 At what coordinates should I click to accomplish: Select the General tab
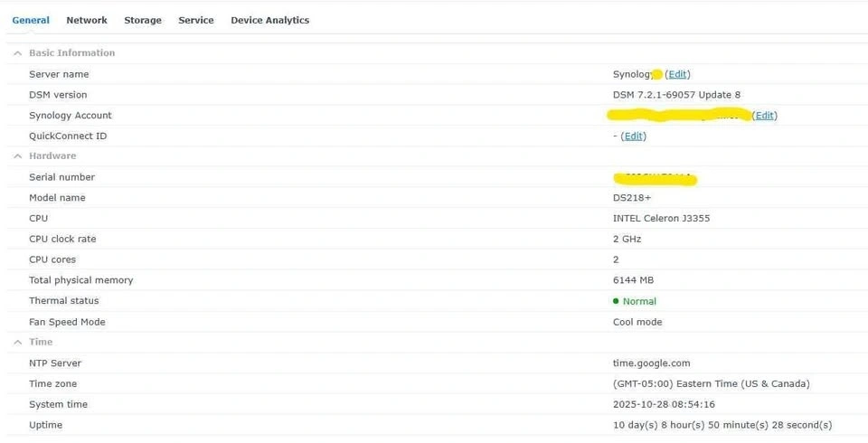click(x=31, y=20)
